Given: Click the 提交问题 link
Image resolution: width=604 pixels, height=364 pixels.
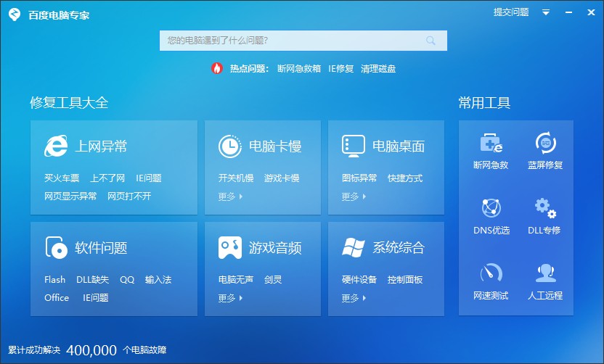Looking at the screenshot, I should [x=511, y=12].
